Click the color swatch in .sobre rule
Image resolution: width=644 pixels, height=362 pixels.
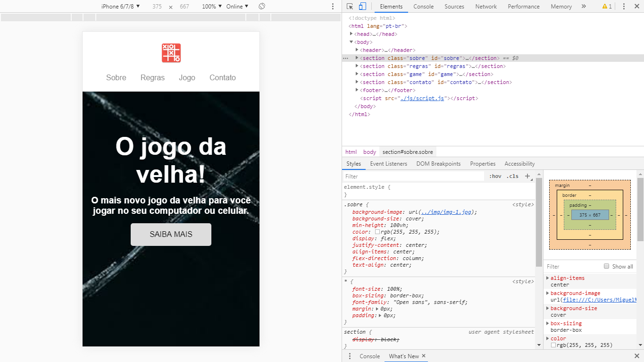(377, 232)
